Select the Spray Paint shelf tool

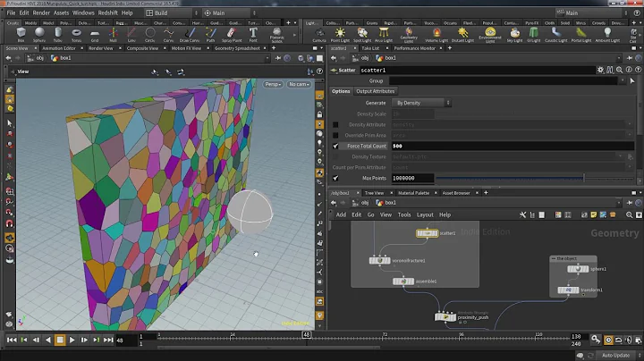point(232,34)
